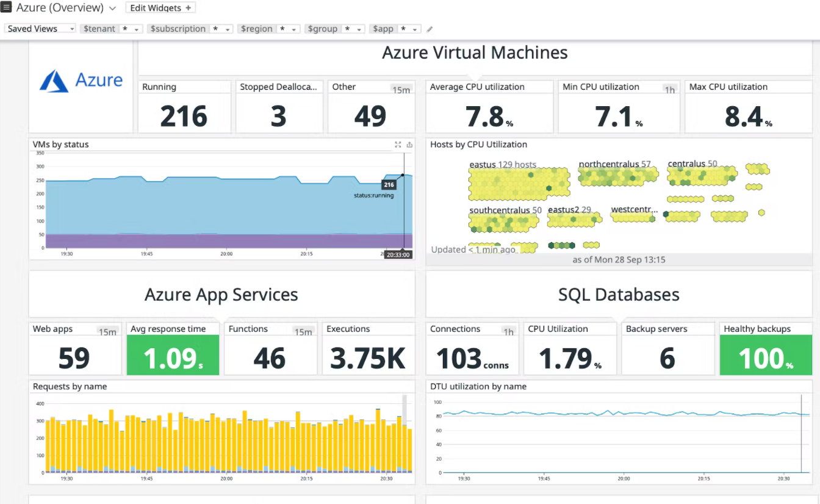
Task: Open the Saved Views dropdown
Action: tap(40, 28)
